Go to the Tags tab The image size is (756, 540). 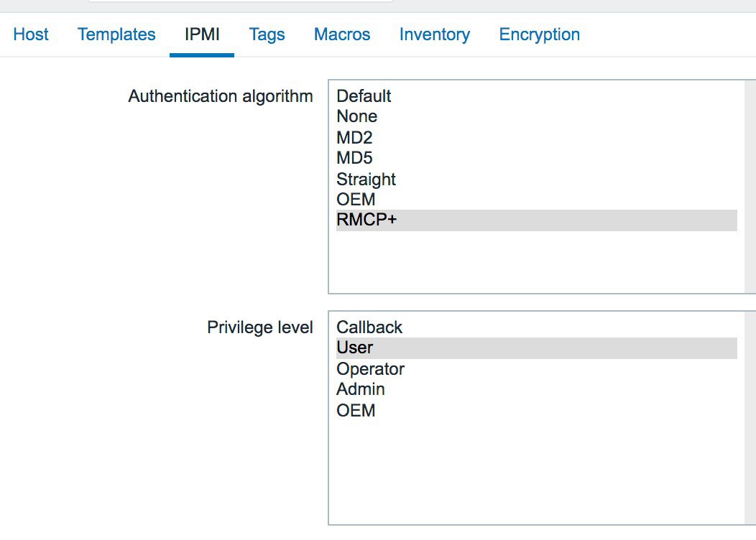(x=267, y=34)
